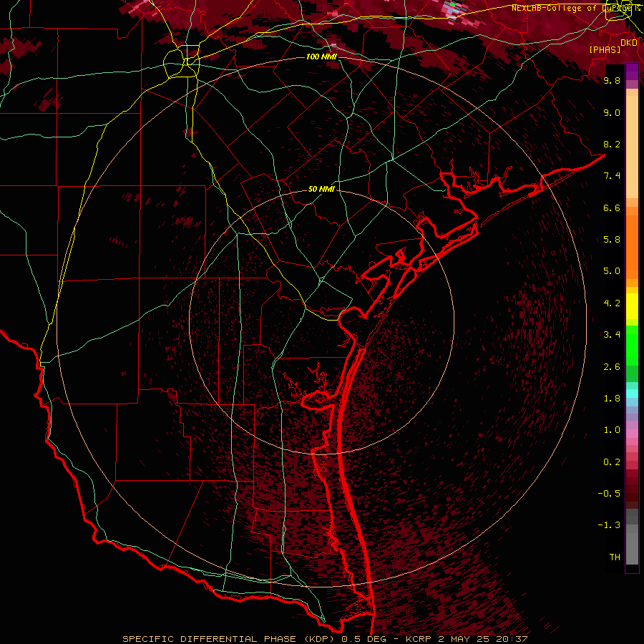This screenshot has width=644, height=644.
Task: Click the "50 NMI" range ring label
Action: click(x=321, y=189)
